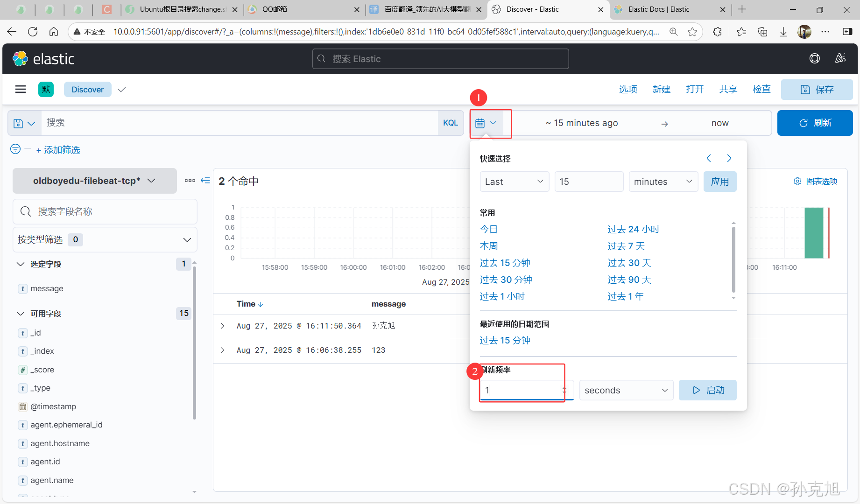Expand the 16:11:50.364 document row
Screen dimensions: 860x504
[x=223, y=326]
